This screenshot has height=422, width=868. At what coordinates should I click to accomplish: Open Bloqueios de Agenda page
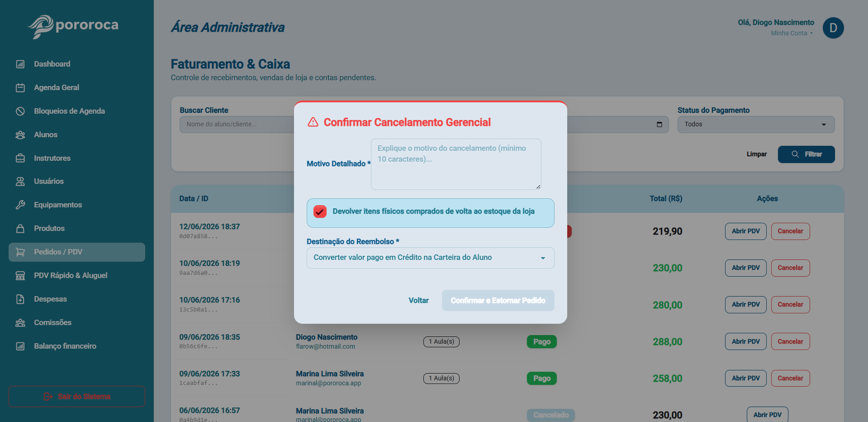pyautogui.click(x=77, y=111)
